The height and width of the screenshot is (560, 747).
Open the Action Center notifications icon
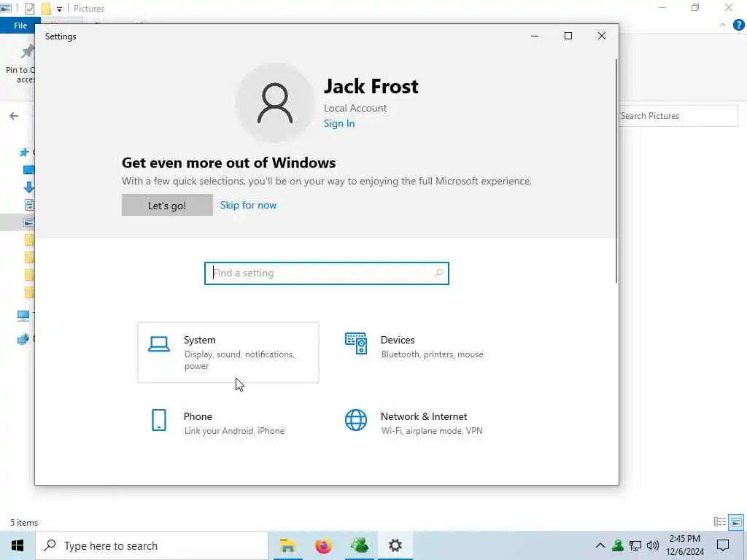[723, 545]
